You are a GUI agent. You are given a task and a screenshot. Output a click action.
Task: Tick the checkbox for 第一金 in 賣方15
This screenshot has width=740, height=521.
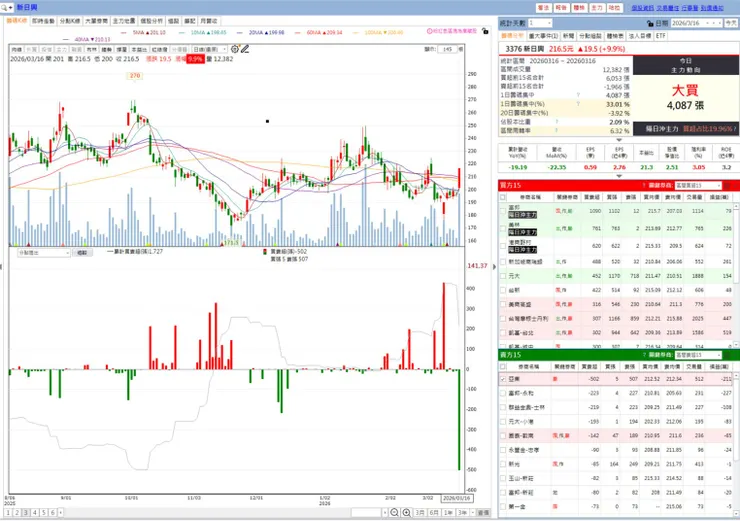tap(503, 506)
